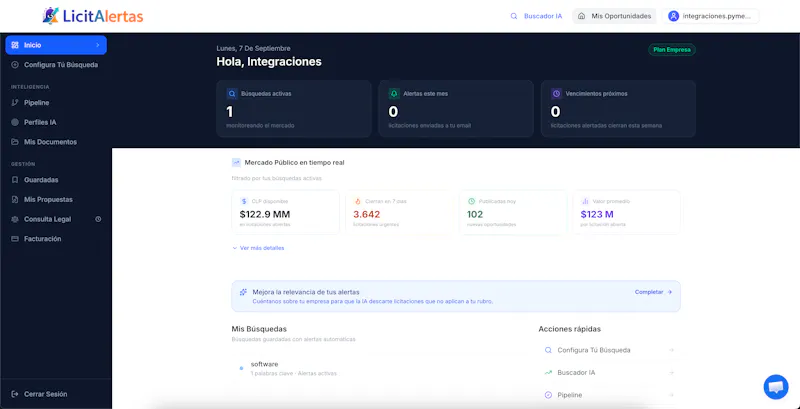
Task: Click the sparkle icon in Mejora la relevancia banner
Action: 243,292
